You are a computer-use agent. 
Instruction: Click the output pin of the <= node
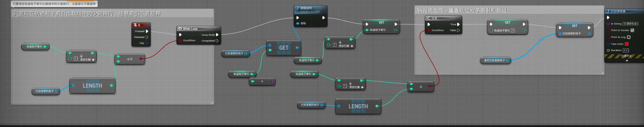[141, 59]
